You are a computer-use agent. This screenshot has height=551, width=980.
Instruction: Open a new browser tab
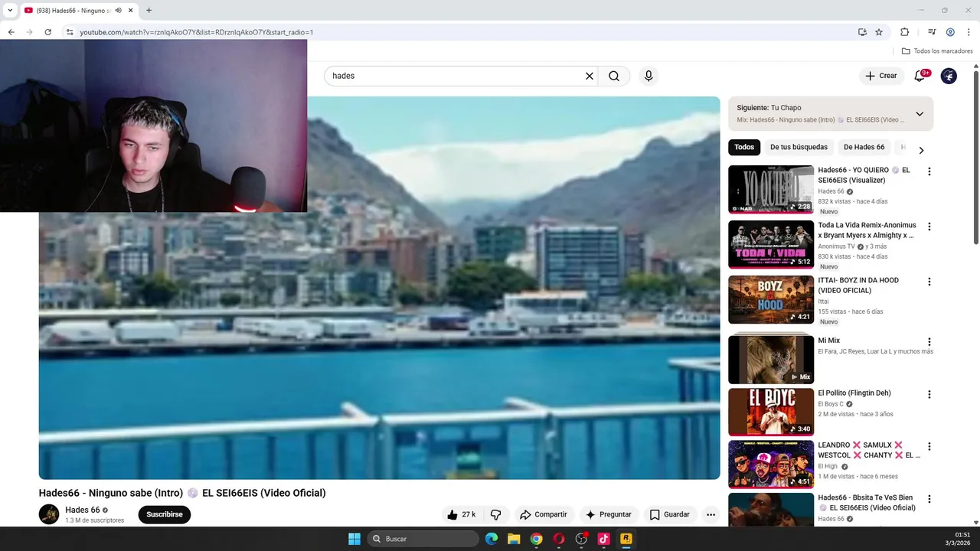coord(149,11)
